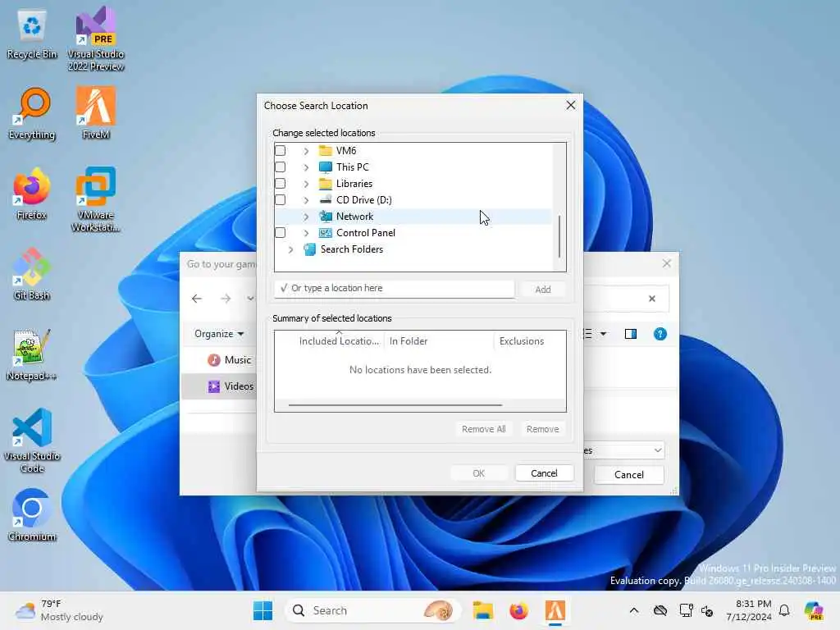Switch to FiveM in the taskbar
Viewport: 840px width, 630px height.
pos(555,610)
